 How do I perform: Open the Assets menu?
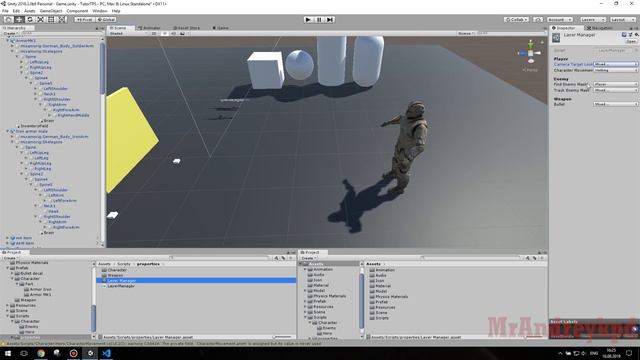(x=30, y=11)
